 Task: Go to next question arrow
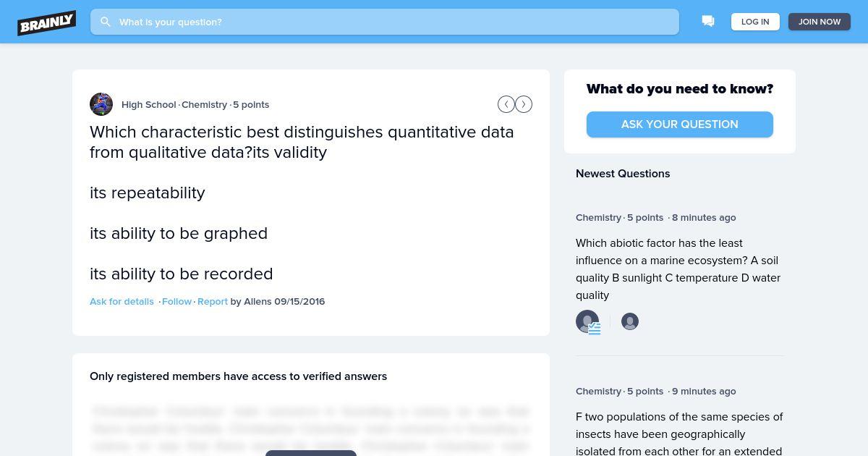point(524,104)
